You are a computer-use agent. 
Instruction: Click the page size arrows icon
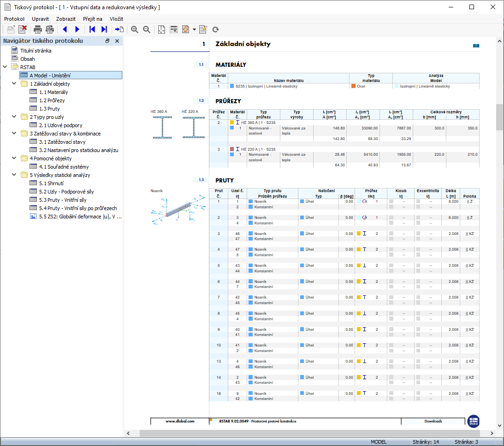point(162,29)
